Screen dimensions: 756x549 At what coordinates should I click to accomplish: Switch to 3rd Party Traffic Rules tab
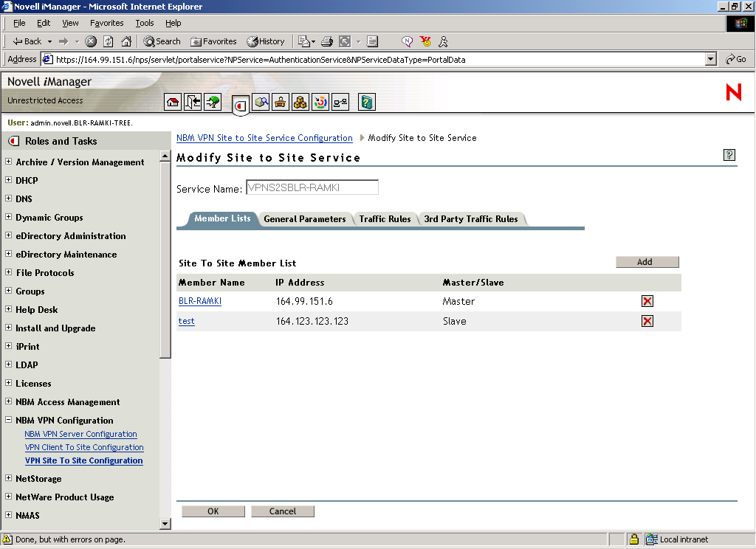[x=471, y=219]
